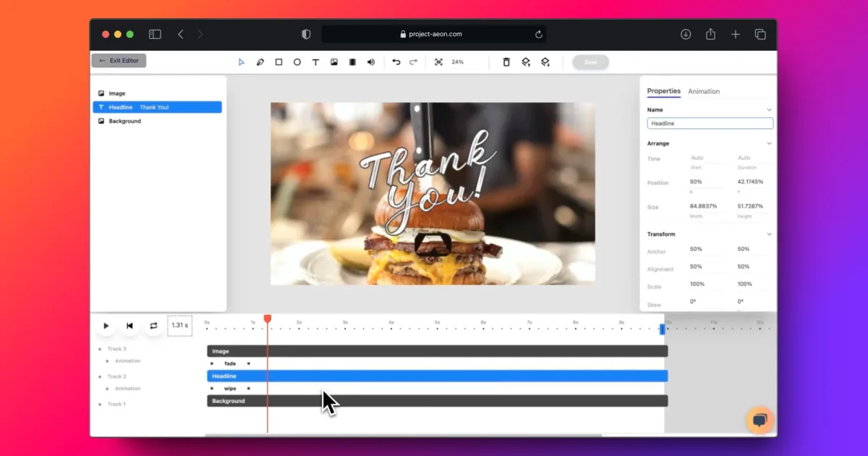The width and height of the screenshot is (868, 456).
Task: Select Headline layer in layer list
Action: pos(157,107)
